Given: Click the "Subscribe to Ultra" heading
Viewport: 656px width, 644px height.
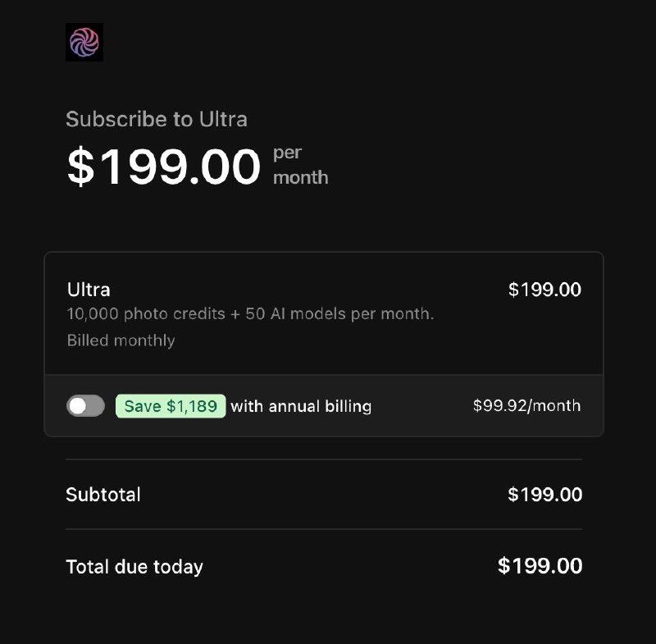Looking at the screenshot, I should pos(156,119).
